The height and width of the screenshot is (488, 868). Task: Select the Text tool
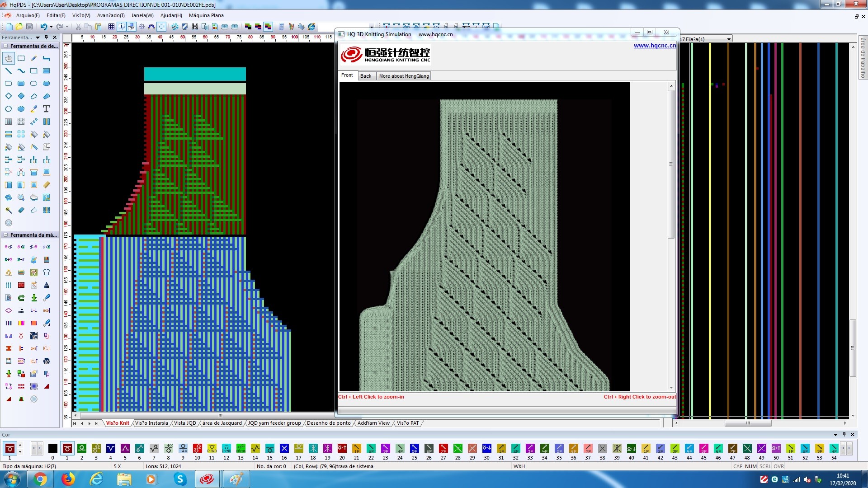click(46, 109)
